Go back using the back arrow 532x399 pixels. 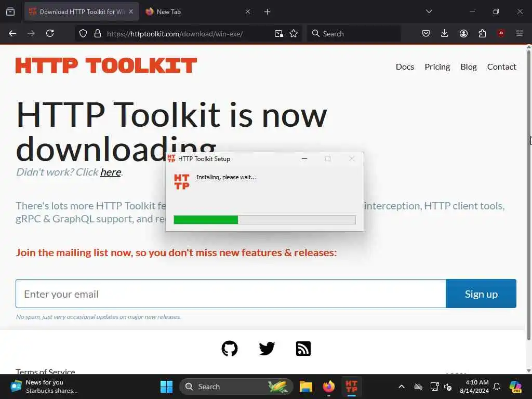pyautogui.click(x=12, y=34)
